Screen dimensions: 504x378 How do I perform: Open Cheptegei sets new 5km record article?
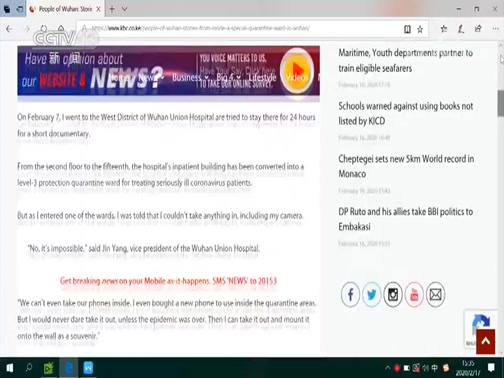point(406,166)
